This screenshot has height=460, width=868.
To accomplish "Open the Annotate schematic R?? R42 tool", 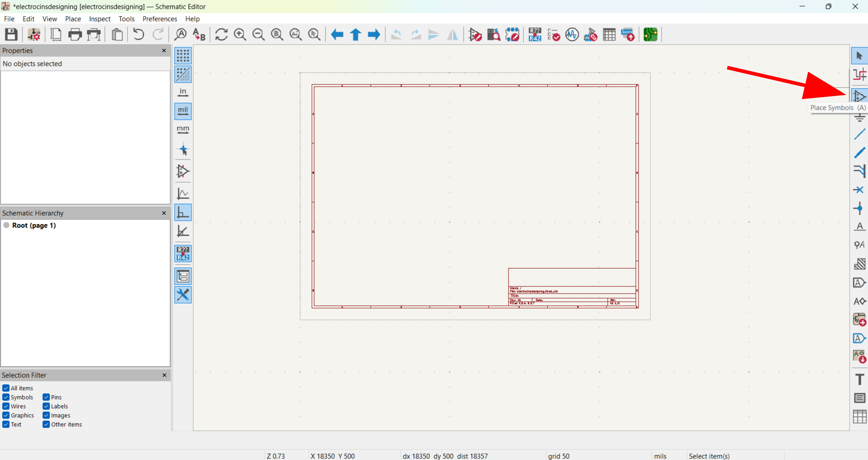I will [x=535, y=34].
